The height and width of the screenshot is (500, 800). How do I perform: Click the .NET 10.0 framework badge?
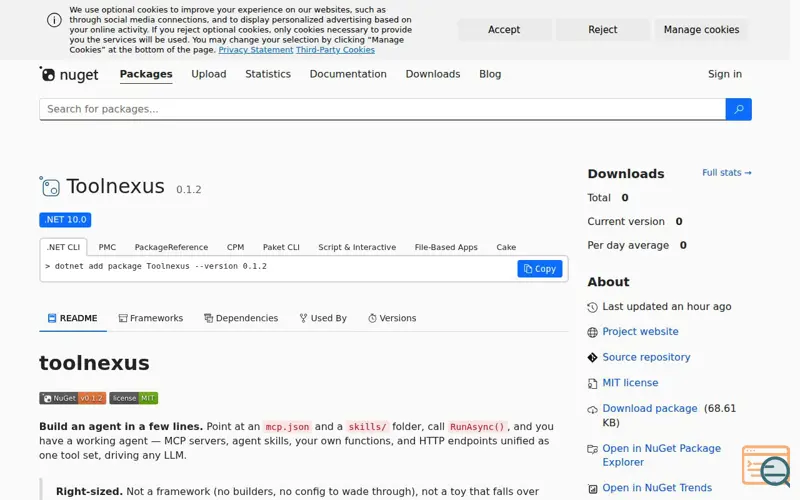tap(65, 220)
